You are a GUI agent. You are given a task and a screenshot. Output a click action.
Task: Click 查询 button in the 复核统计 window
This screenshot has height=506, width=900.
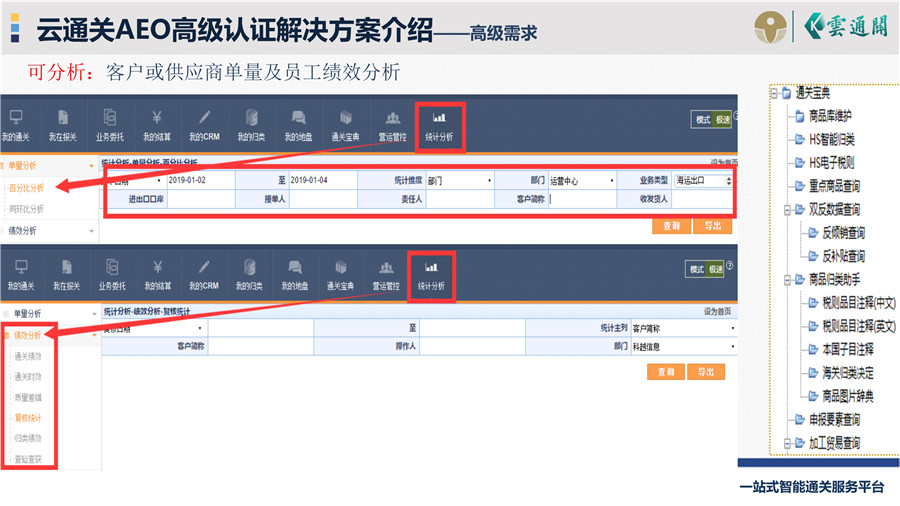pos(666,372)
